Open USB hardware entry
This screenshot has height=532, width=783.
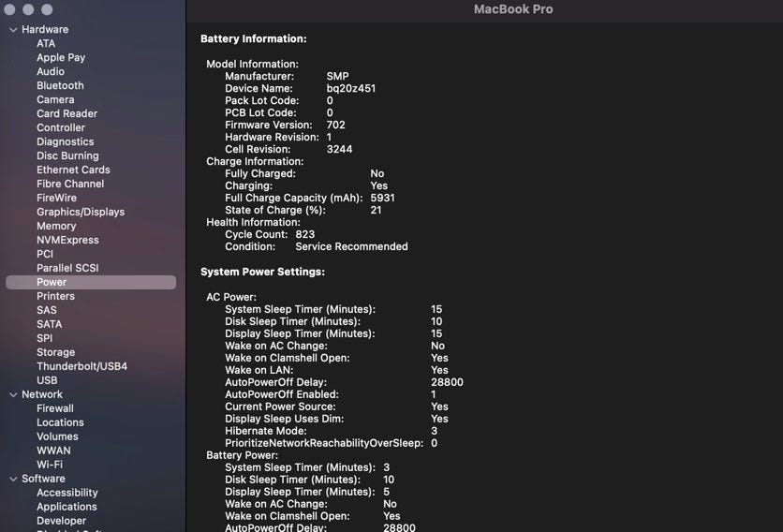click(x=47, y=380)
